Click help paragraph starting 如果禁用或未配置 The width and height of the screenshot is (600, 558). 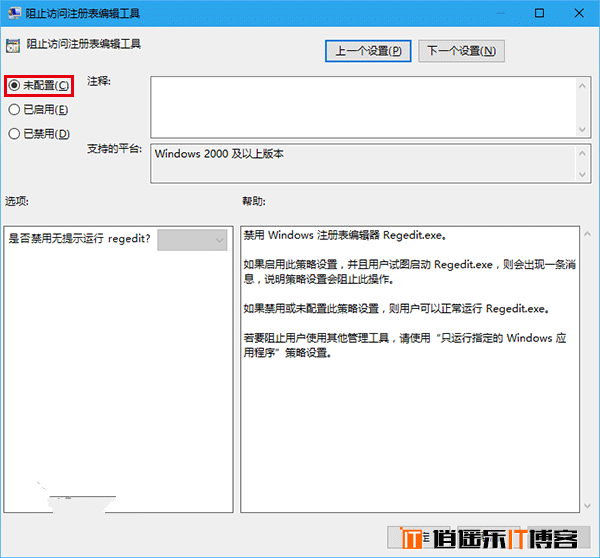point(396,308)
